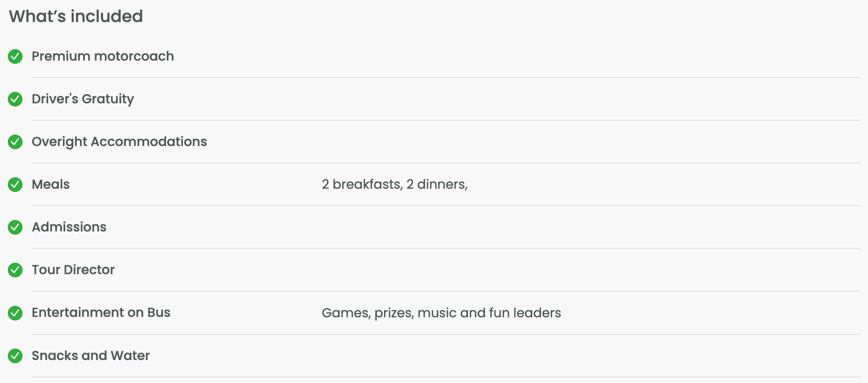Select the Snacks and Water label
Image resolution: width=868 pixels, height=383 pixels.
90,355
